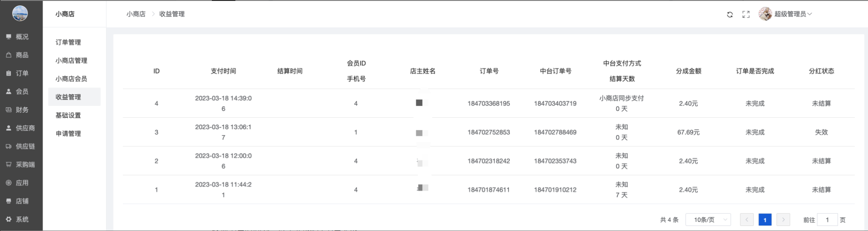Click the 小商店 breadcrumb link
Image resolution: width=868 pixels, height=231 pixels.
[136, 14]
